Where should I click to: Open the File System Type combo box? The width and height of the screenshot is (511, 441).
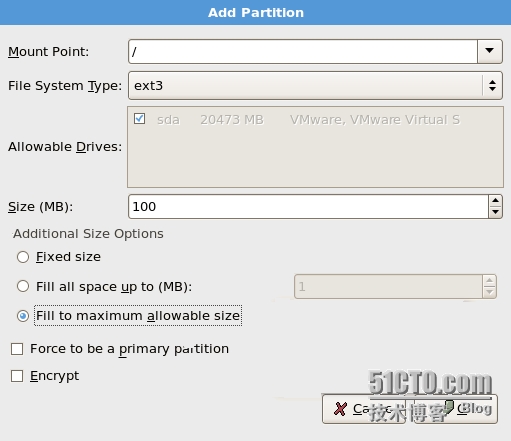coord(315,86)
